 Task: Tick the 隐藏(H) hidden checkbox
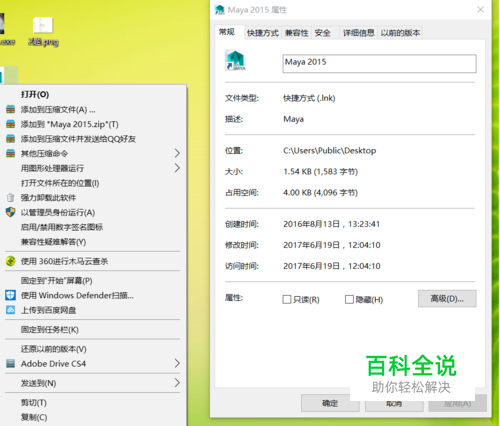[349, 299]
